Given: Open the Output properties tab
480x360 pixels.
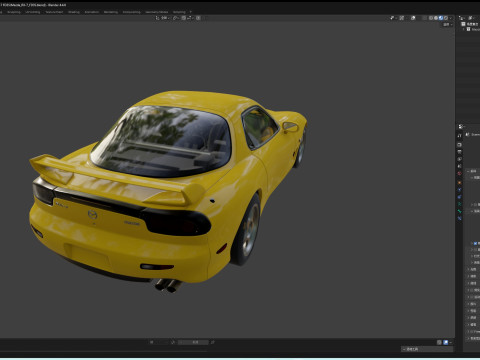Looking at the screenshot, I should pos(459,152).
